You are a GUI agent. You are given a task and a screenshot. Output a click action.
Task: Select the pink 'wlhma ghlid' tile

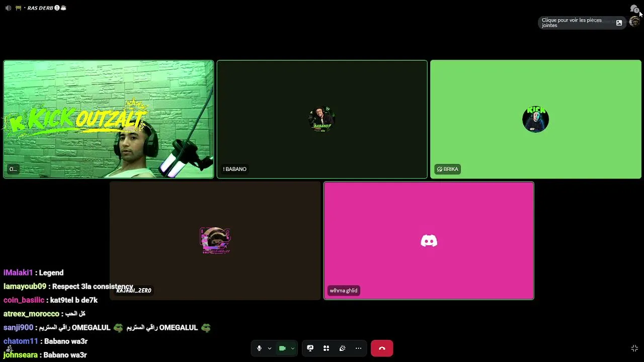point(429,241)
